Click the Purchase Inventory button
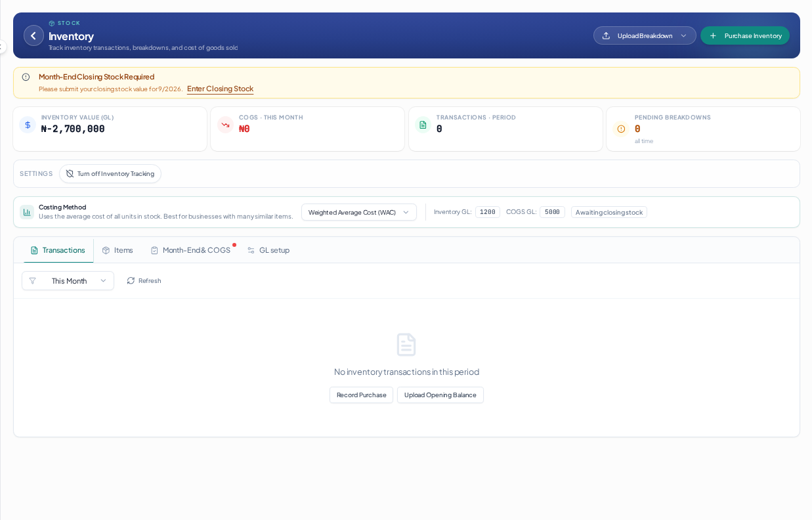Image resolution: width=812 pixels, height=520 pixels. (745, 35)
